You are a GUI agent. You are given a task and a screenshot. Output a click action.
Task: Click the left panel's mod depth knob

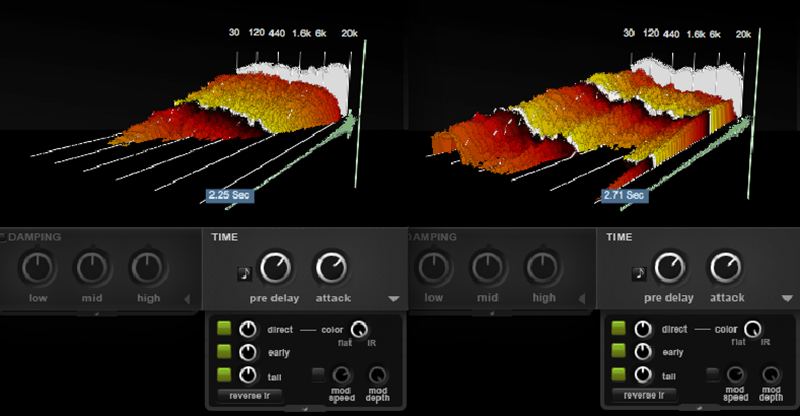377,376
